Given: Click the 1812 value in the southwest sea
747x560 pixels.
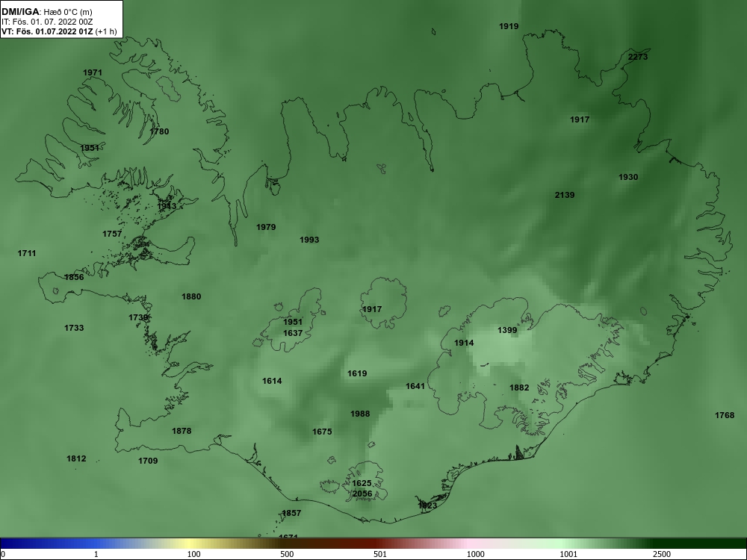Looking at the screenshot, I should tap(76, 458).
